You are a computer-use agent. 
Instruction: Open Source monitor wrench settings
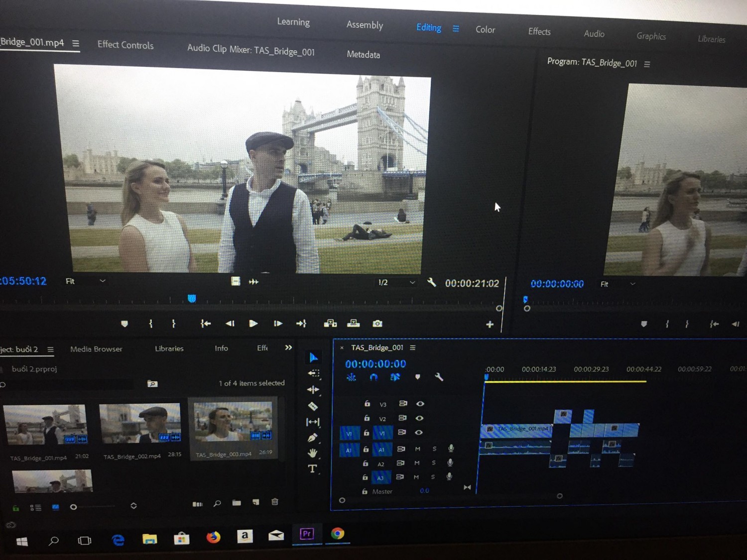432,282
